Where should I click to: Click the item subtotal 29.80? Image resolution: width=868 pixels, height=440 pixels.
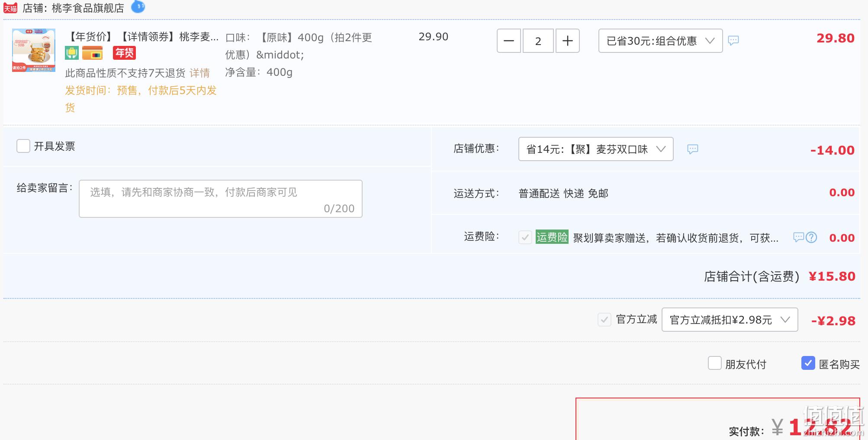coord(836,38)
